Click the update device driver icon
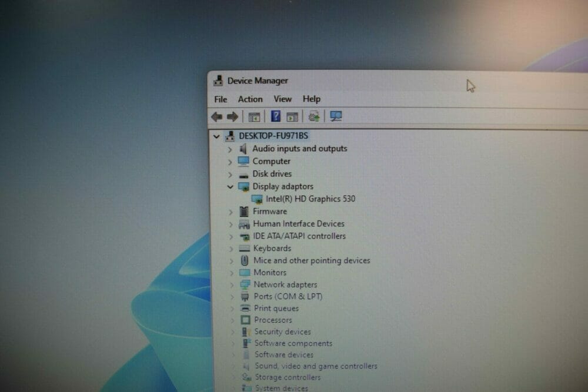Image resolution: width=588 pixels, height=392 pixels. click(x=314, y=116)
